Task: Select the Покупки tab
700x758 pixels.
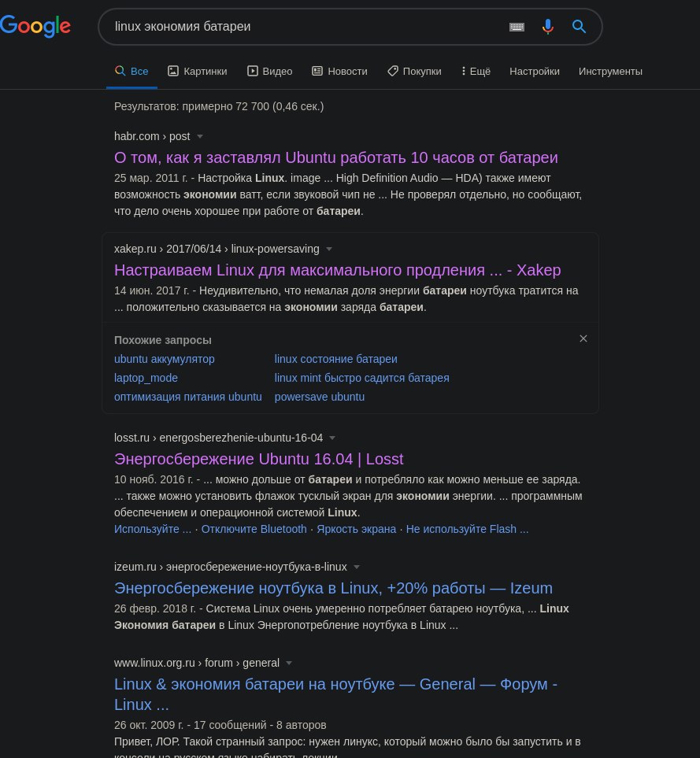Action: tap(414, 71)
